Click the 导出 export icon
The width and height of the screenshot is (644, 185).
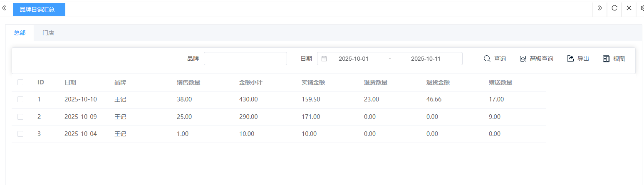(570, 59)
